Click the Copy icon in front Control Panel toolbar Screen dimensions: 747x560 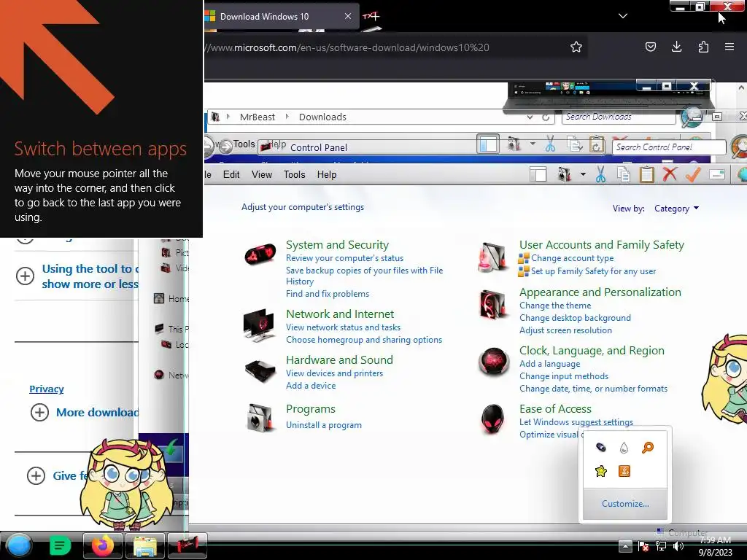[624, 175]
